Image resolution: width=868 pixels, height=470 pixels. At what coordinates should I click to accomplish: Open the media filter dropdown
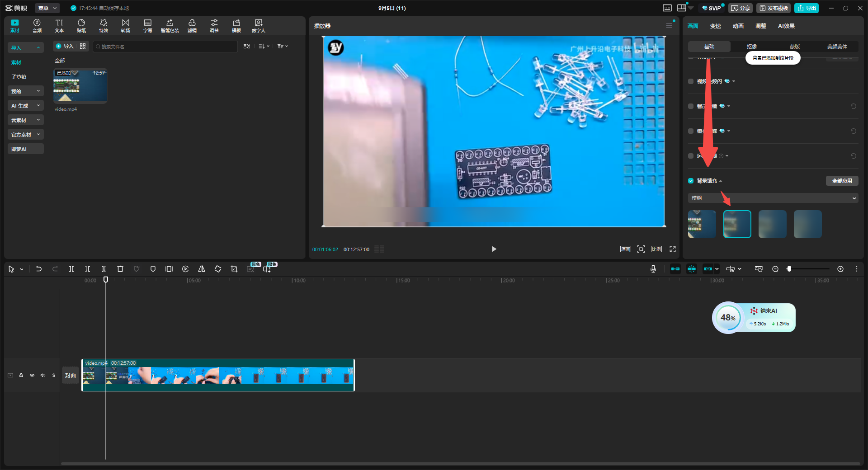pos(283,46)
